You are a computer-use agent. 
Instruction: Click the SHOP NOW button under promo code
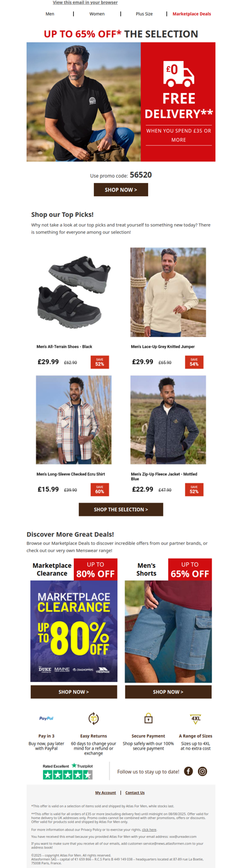[x=121, y=190]
